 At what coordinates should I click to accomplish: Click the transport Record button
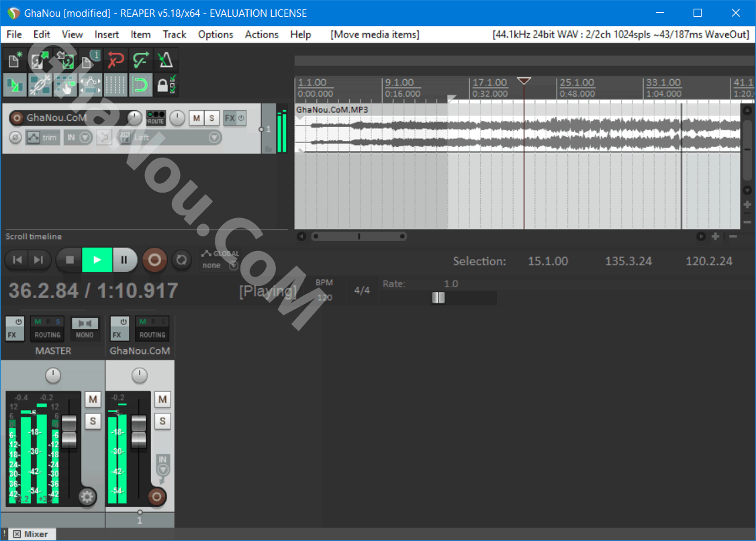coord(155,260)
